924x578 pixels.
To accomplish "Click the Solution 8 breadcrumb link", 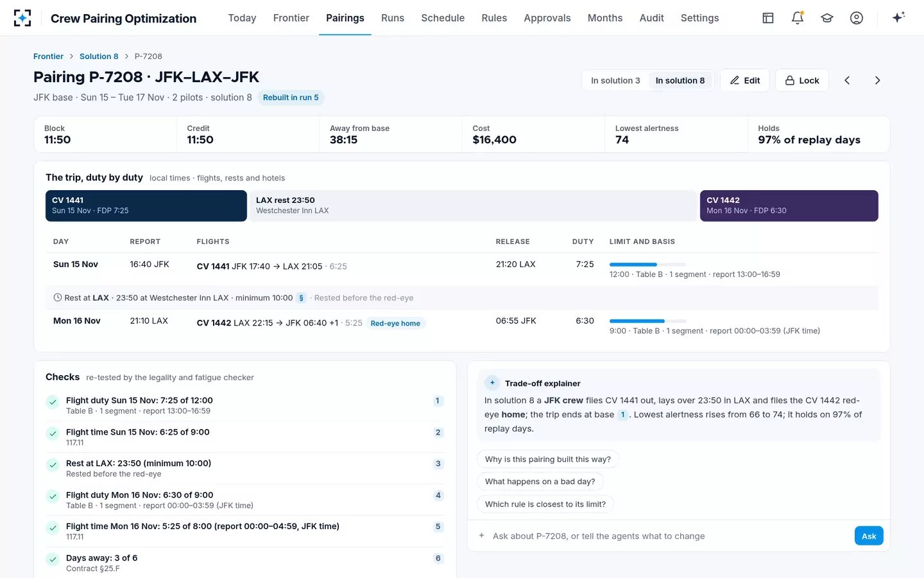I will pyautogui.click(x=99, y=57).
